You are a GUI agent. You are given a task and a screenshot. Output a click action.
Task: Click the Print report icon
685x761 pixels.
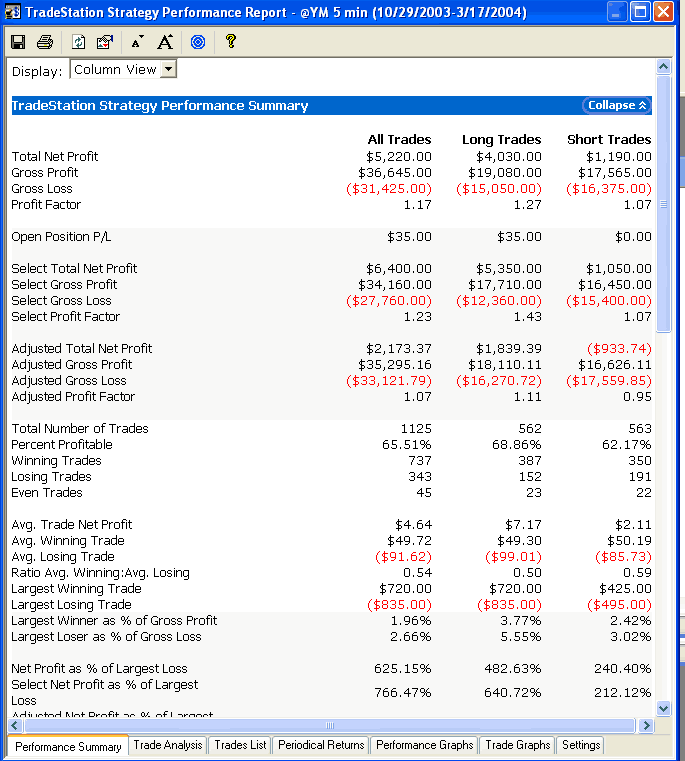(45, 42)
